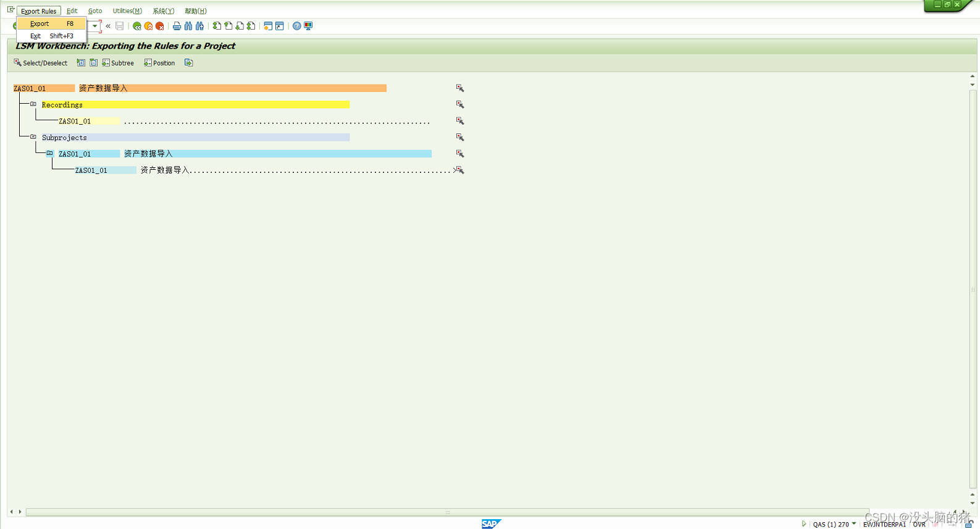
Task: Click the Select/Deselect button
Action: coord(41,63)
